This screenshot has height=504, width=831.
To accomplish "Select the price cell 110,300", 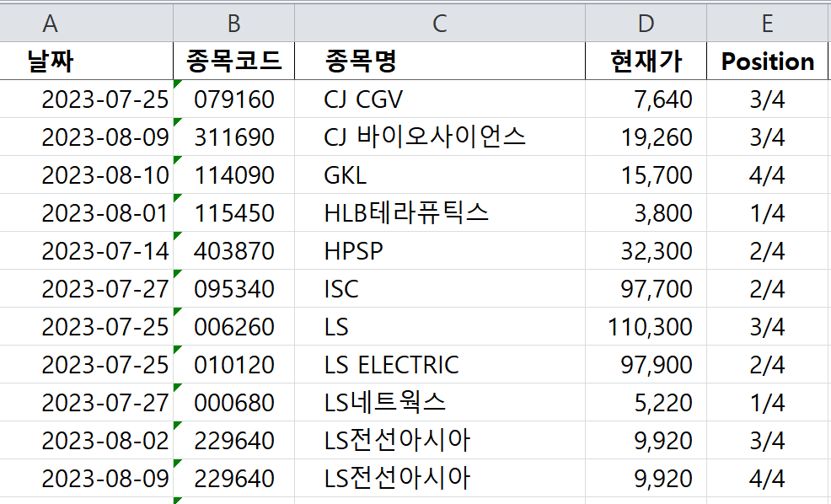I will [x=646, y=326].
